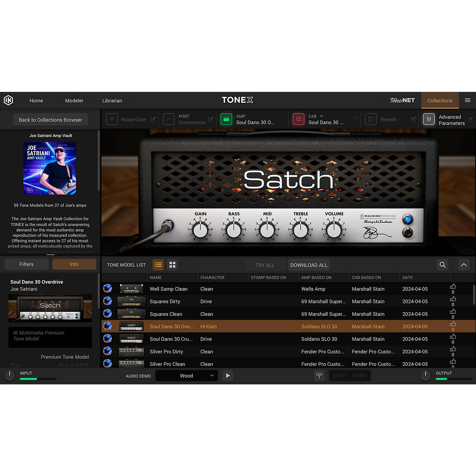
Task: Switch to grid view icon
Action: 173,265
